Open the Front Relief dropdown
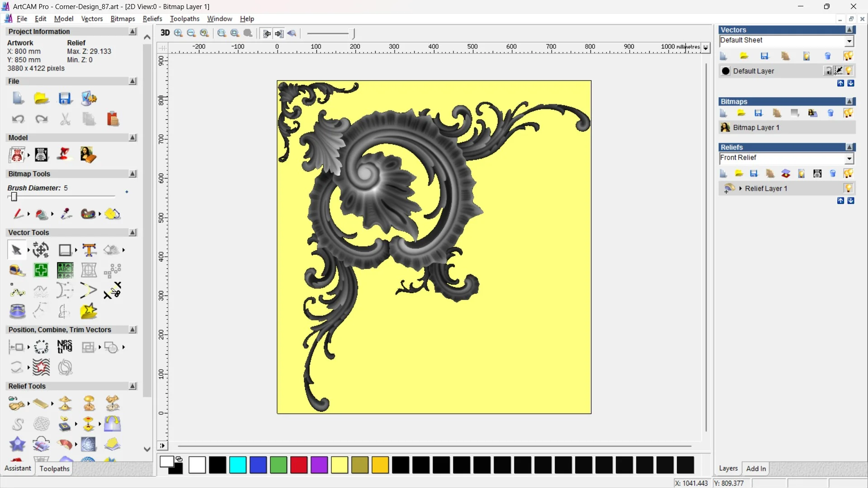 pos(850,158)
